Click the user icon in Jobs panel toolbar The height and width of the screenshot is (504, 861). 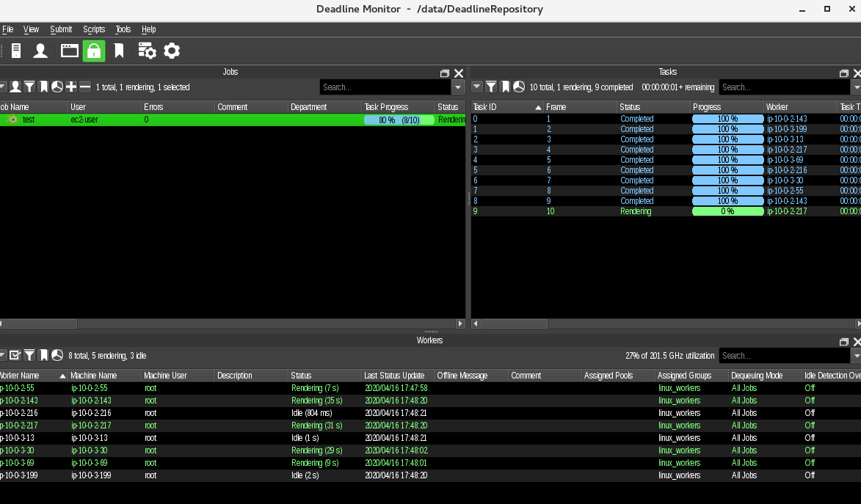point(15,87)
